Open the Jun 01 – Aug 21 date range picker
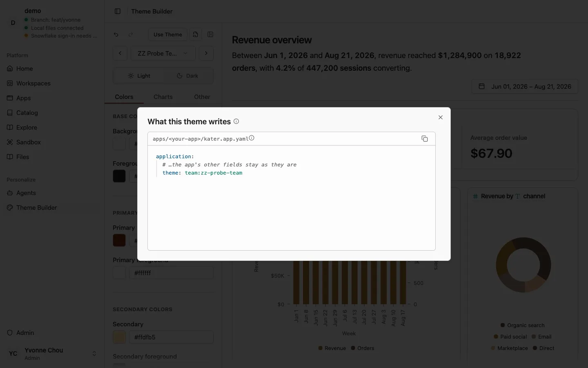Image resolution: width=588 pixels, height=368 pixels. [525, 87]
